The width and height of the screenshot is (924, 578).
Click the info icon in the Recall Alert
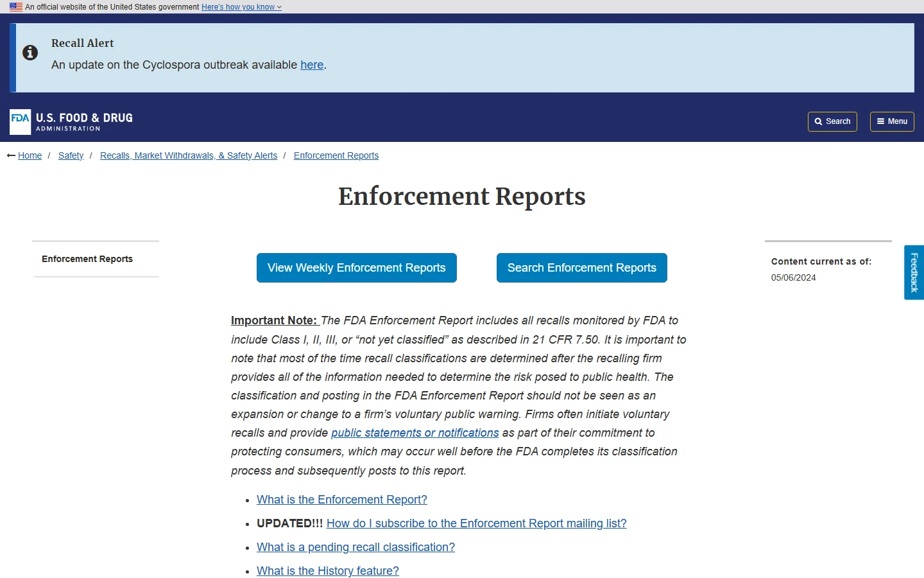coord(30,53)
